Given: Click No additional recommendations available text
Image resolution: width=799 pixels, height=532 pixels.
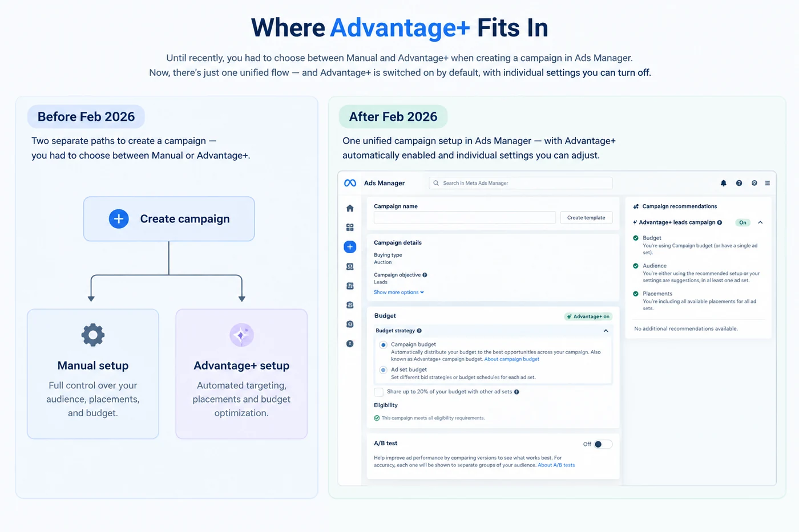Looking at the screenshot, I should pyautogui.click(x=686, y=328).
